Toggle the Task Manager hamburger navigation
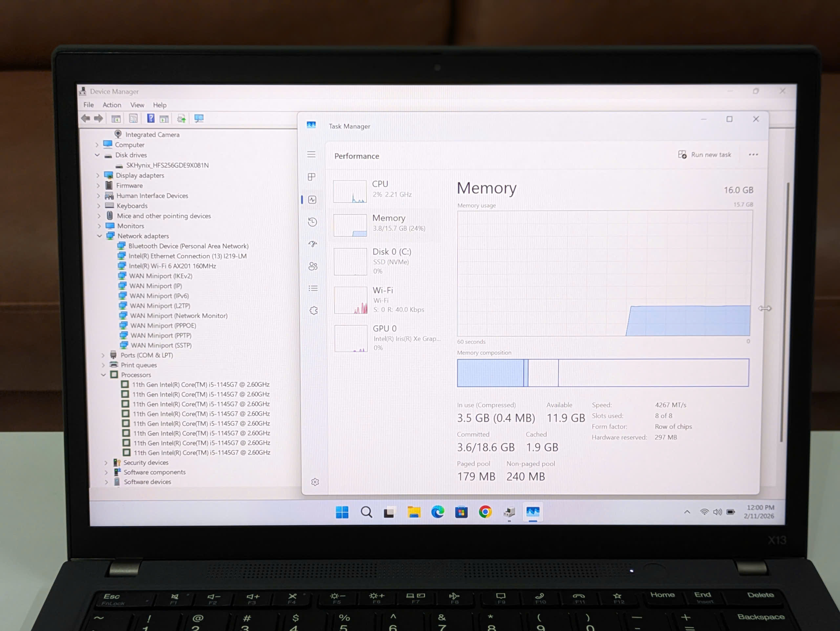The height and width of the screenshot is (631, 840). (x=311, y=154)
